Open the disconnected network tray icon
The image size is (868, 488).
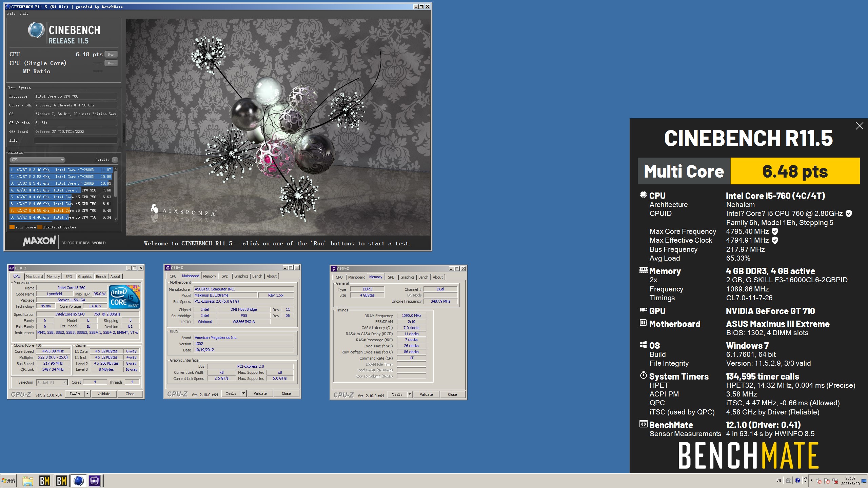click(x=835, y=481)
